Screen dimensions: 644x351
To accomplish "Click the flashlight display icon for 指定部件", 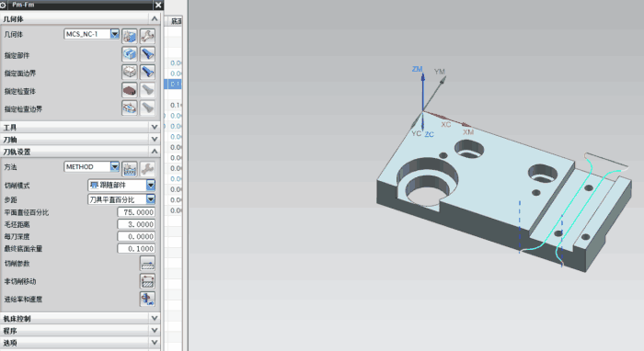I will pyautogui.click(x=147, y=54).
